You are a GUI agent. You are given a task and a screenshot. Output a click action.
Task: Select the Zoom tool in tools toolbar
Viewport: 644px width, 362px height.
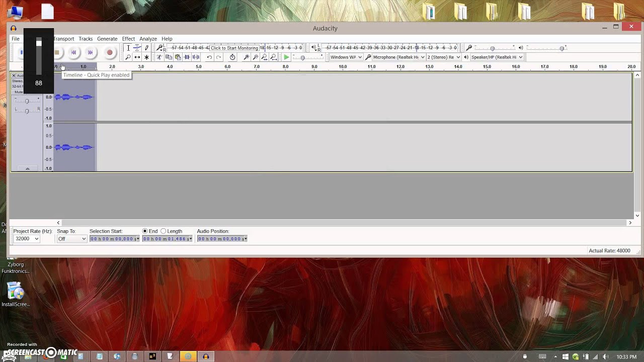[x=128, y=57]
